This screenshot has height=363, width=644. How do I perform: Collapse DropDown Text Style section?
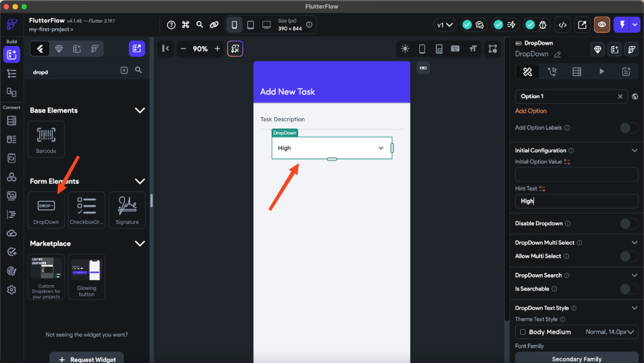pos(635,308)
